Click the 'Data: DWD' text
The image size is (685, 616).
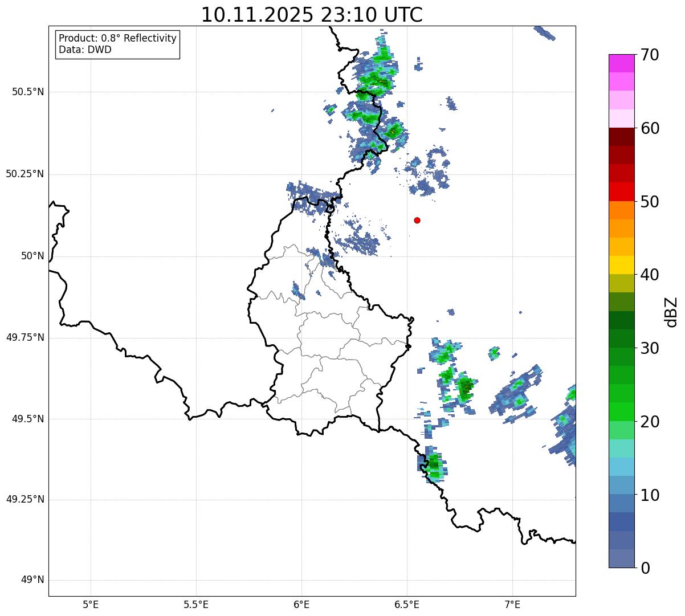[x=85, y=50]
